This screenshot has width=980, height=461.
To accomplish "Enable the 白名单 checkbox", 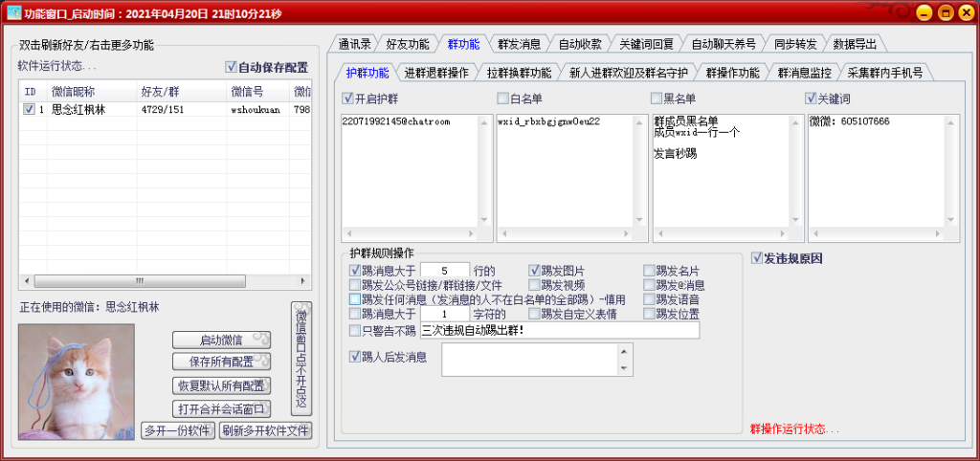I will click(502, 99).
